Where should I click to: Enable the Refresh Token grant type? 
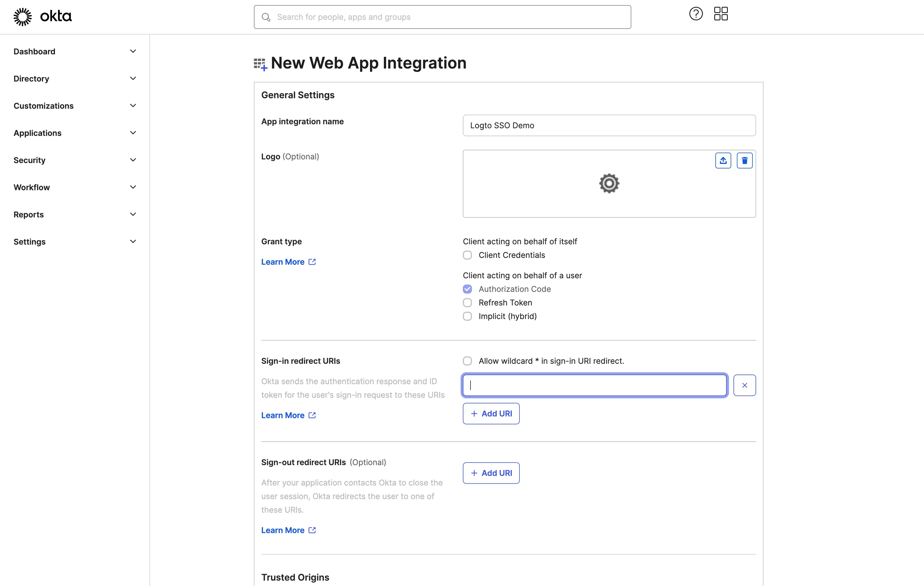[467, 302]
